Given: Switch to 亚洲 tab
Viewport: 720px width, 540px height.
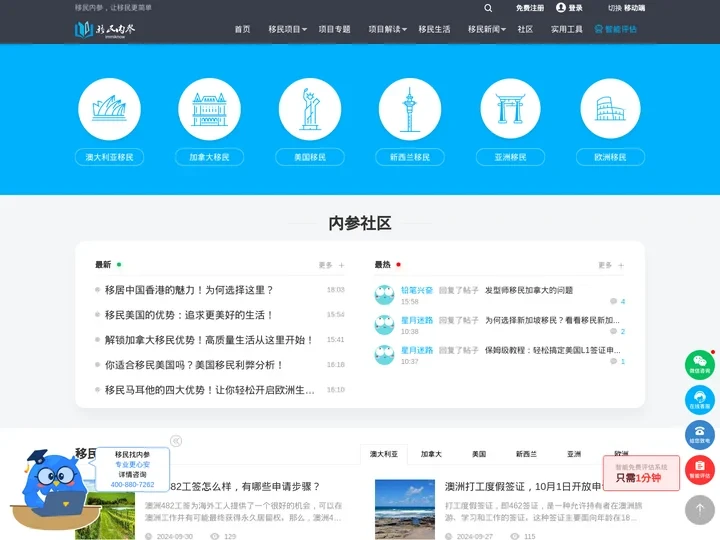Looking at the screenshot, I should 574,454.
